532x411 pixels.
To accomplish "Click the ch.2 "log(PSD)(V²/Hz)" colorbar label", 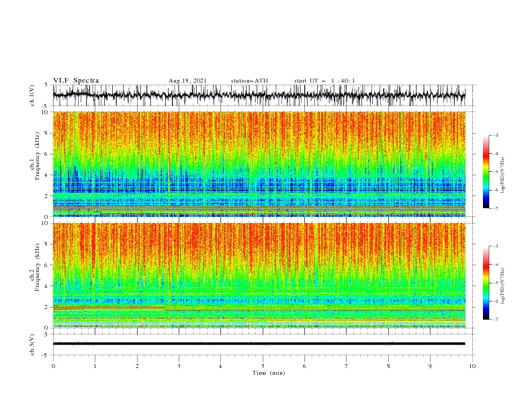I will pyautogui.click(x=502, y=286).
